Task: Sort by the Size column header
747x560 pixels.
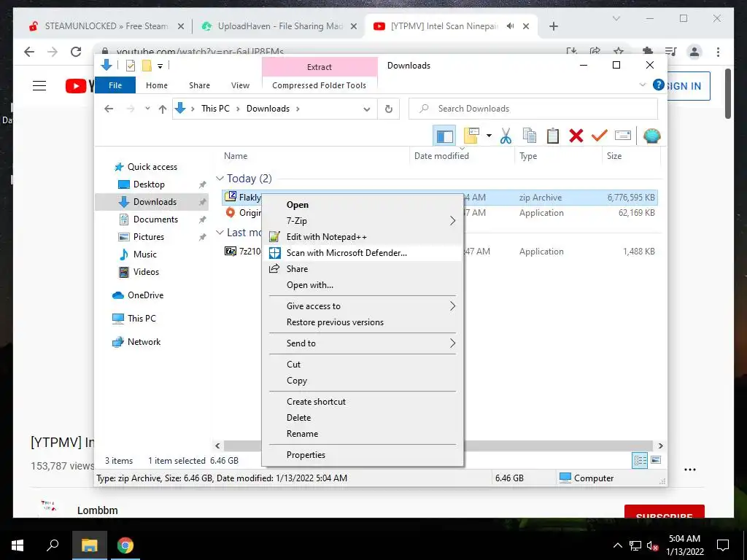Action: point(630,156)
